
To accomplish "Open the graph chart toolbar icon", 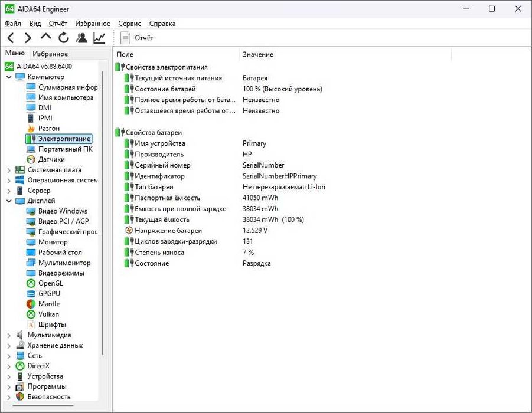I will (99, 38).
